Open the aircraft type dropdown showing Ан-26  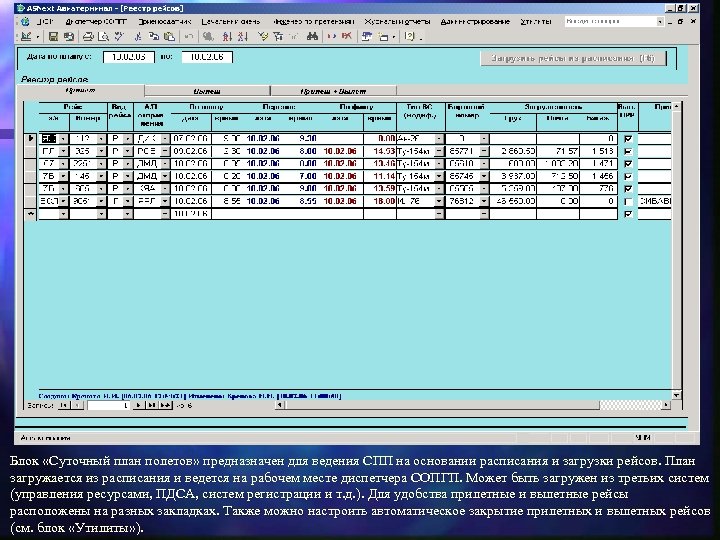(x=439, y=139)
